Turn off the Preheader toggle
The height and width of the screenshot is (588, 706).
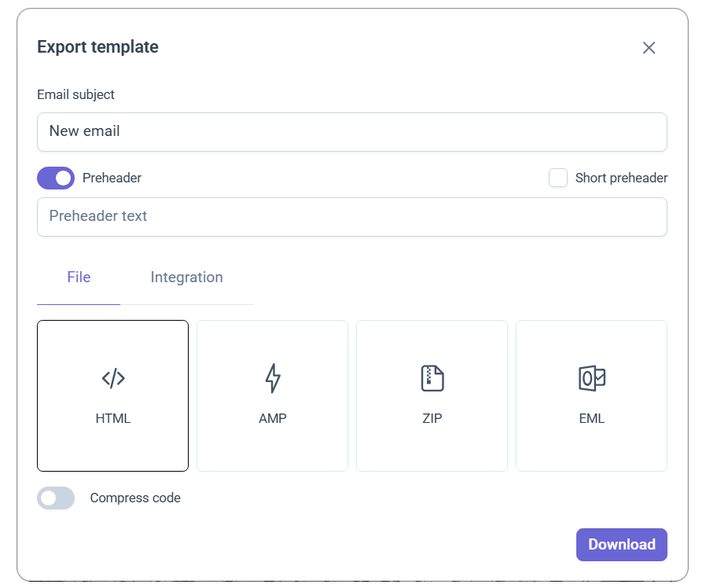[x=56, y=178]
